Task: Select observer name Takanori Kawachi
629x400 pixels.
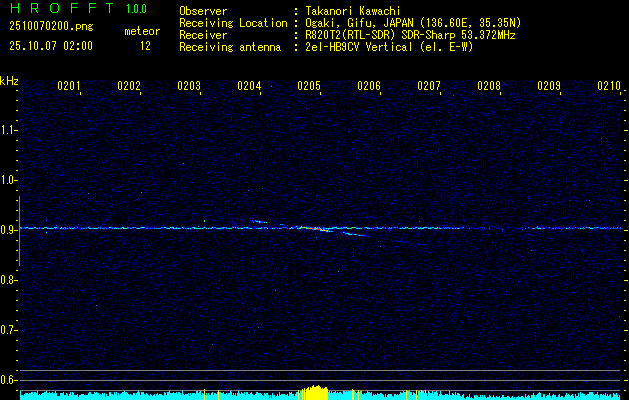Action: [353, 11]
